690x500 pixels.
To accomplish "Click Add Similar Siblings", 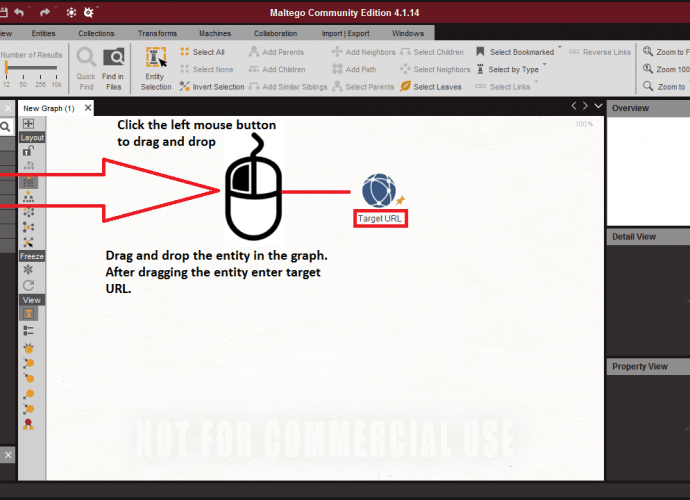I will [288, 87].
